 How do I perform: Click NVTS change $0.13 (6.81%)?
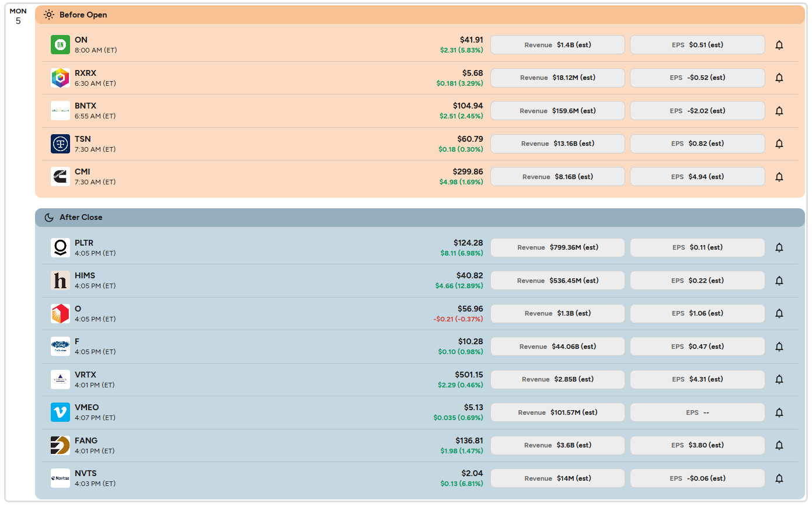click(462, 484)
